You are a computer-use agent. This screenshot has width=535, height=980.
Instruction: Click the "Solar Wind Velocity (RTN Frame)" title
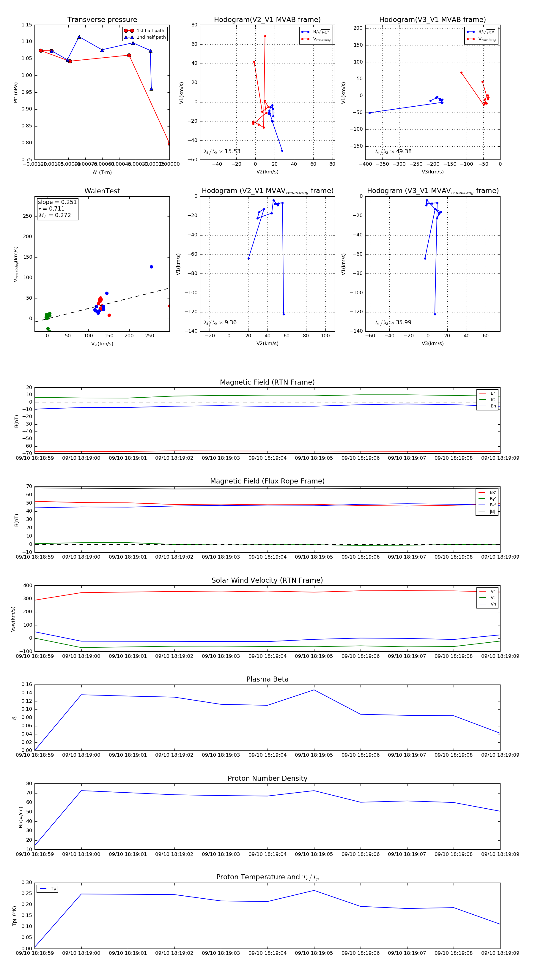click(267, 580)
